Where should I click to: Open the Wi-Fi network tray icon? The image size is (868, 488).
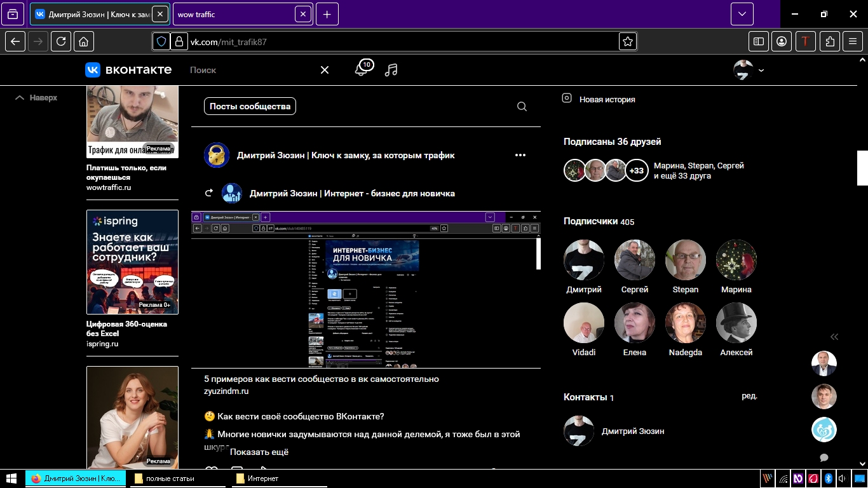pos(784,478)
